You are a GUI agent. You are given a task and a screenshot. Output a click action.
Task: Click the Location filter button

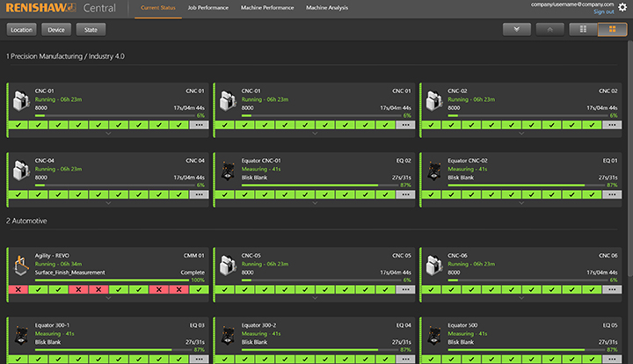coord(21,30)
